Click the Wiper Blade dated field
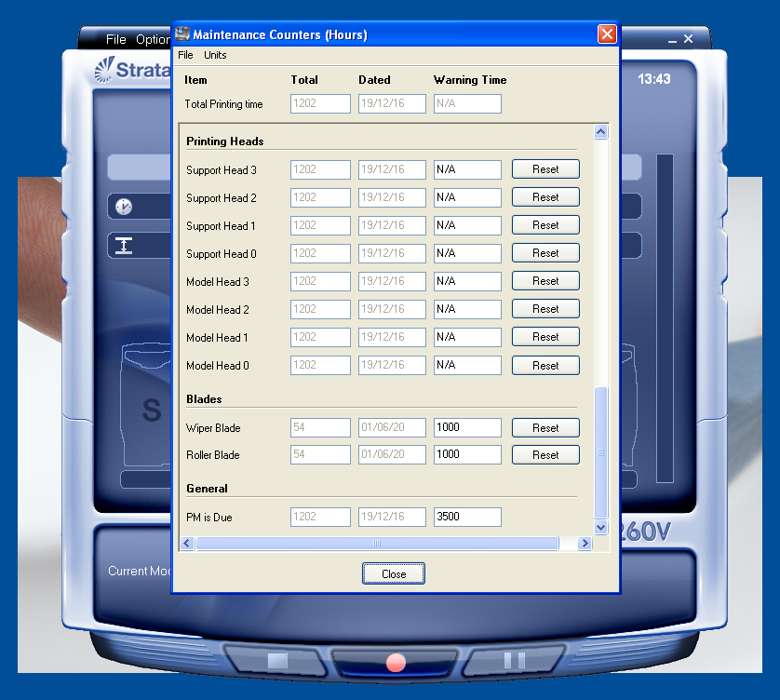The height and width of the screenshot is (700, 780). (x=392, y=427)
